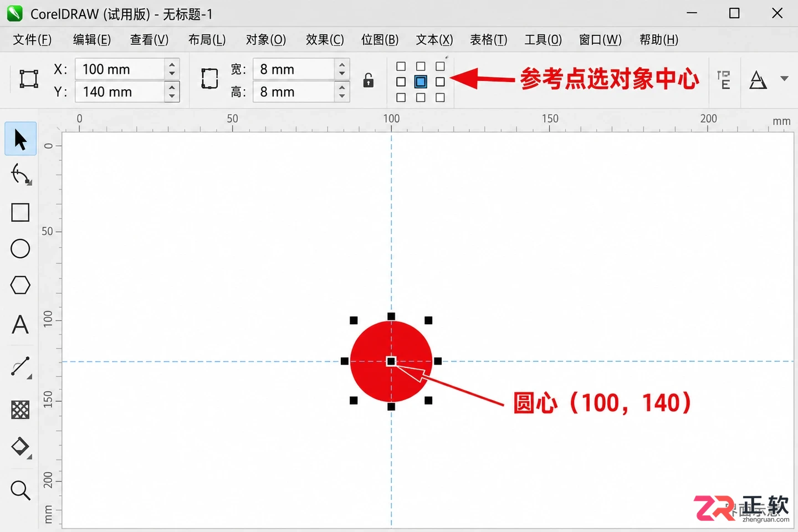The image size is (798, 532).
Task: Activate the Polygon tool
Action: (21, 285)
